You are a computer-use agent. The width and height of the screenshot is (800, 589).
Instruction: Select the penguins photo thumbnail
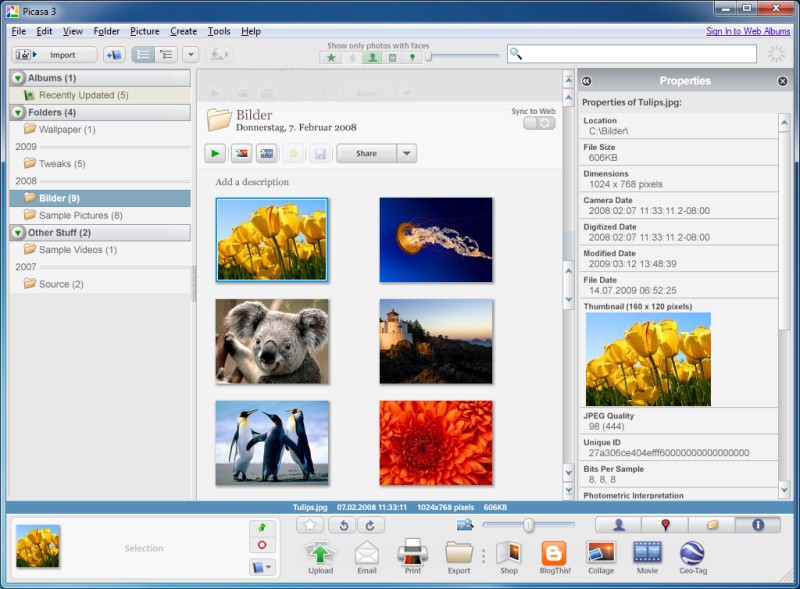point(272,443)
